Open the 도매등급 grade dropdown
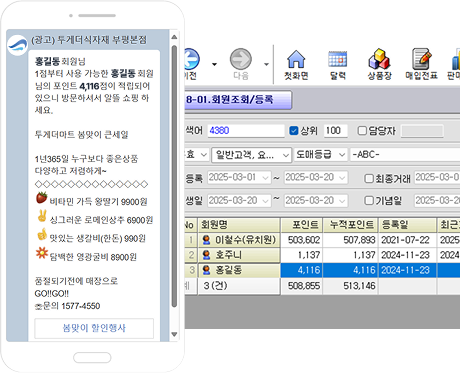Screen dimensions: 460x373 [x=320, y=155]
